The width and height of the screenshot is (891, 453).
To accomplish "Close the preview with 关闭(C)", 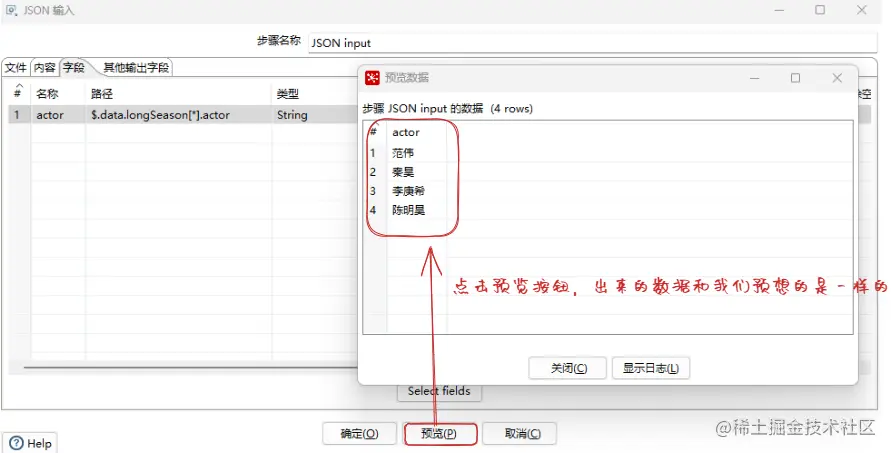I will coord(568,368).
